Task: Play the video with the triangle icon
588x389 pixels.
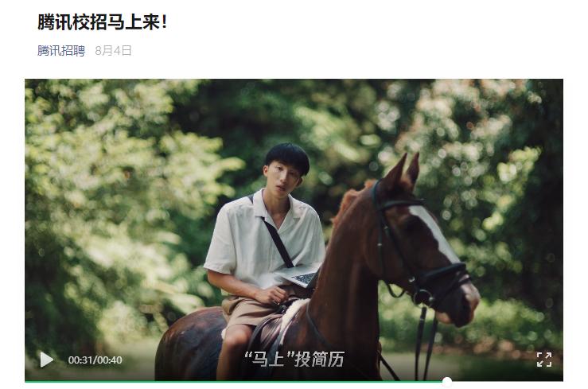Action: click(46, 360)
